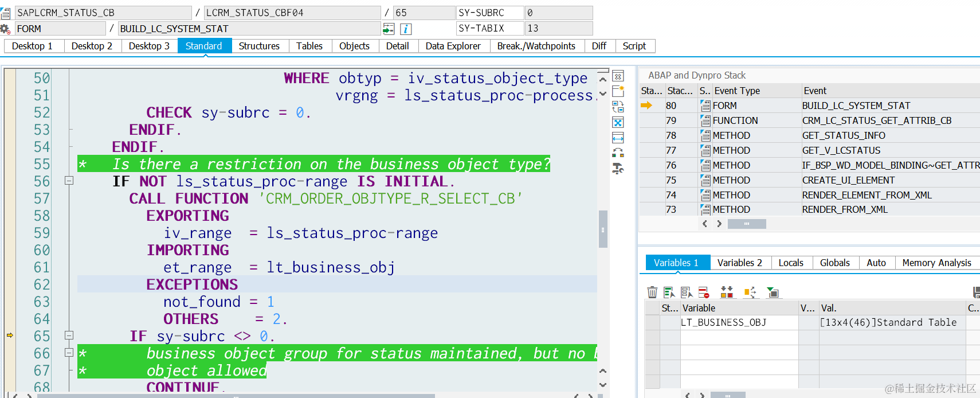The width and height of the screenshot is (980, 398).
Task: Select the Globals tab
Action: point(835,263)
